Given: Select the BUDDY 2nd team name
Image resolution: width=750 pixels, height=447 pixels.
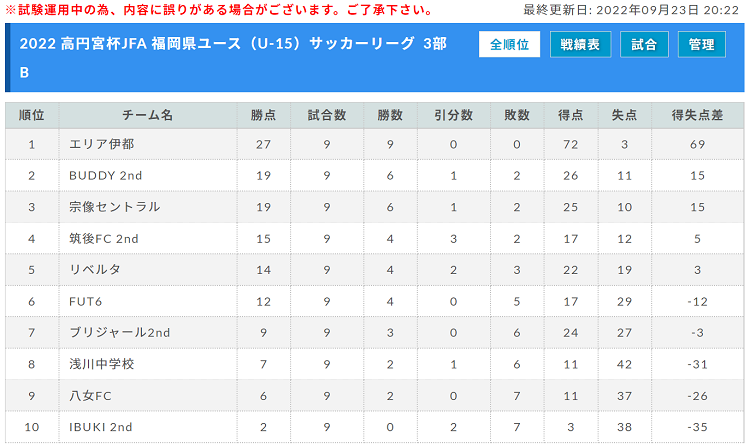Looking at the screenshot, I should [x=105, y=175].
